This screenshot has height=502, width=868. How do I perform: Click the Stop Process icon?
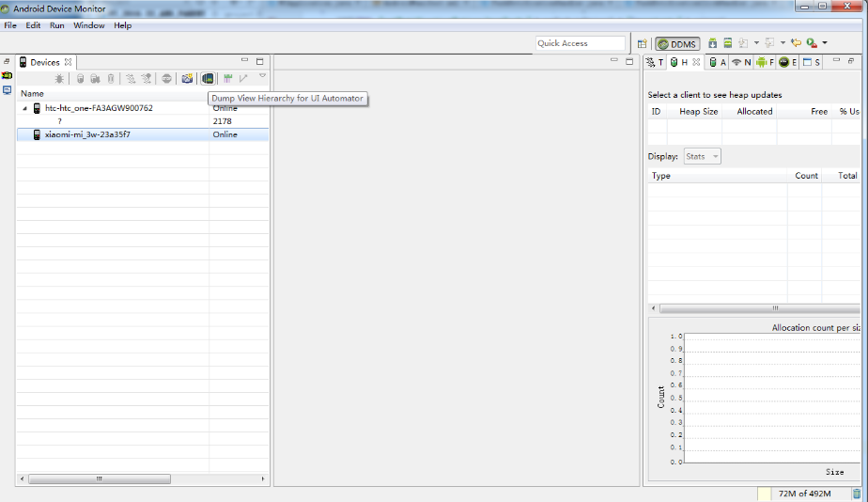166,79
